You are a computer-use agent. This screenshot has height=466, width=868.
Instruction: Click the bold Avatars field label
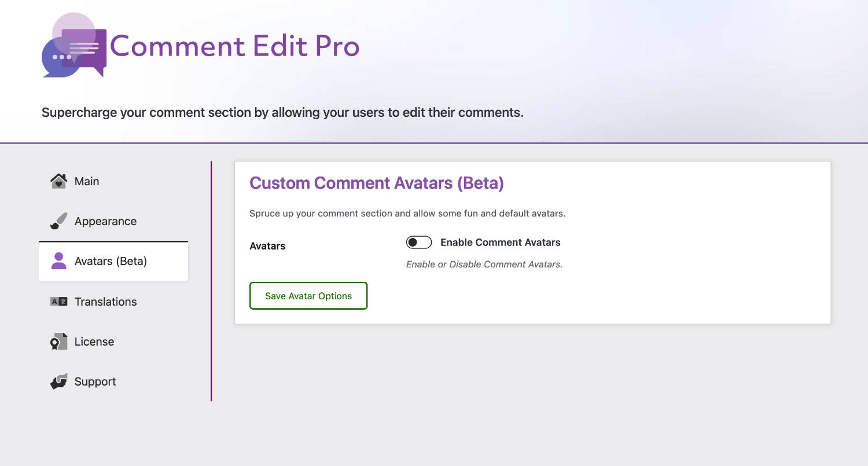coord(267,246)
